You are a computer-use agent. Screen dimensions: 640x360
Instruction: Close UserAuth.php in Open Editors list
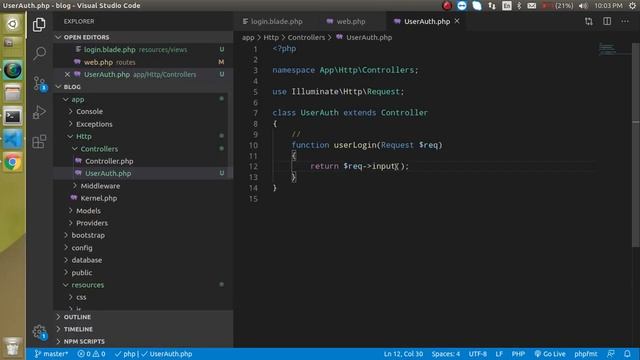click(67, 74)
